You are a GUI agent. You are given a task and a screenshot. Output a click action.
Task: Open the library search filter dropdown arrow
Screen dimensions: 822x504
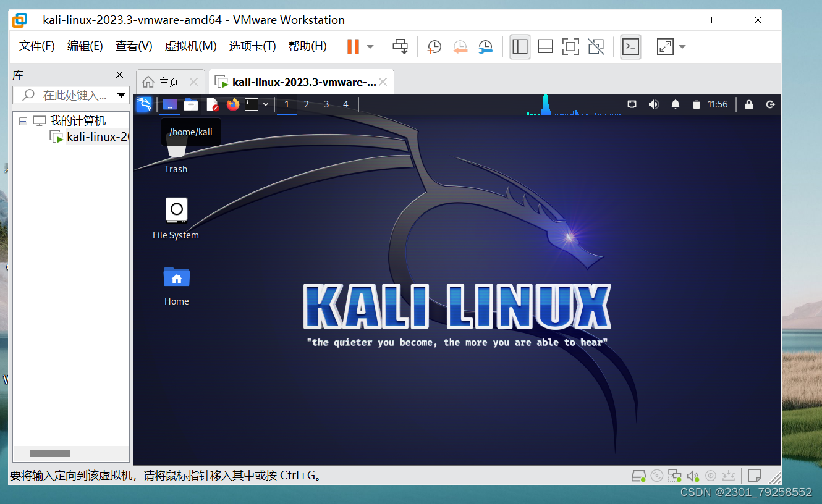tap(121, 95)
